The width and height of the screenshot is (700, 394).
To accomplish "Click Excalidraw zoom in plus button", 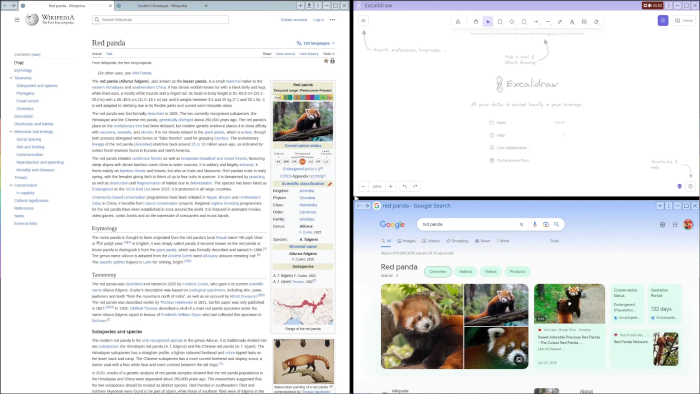I will point(391,186).
